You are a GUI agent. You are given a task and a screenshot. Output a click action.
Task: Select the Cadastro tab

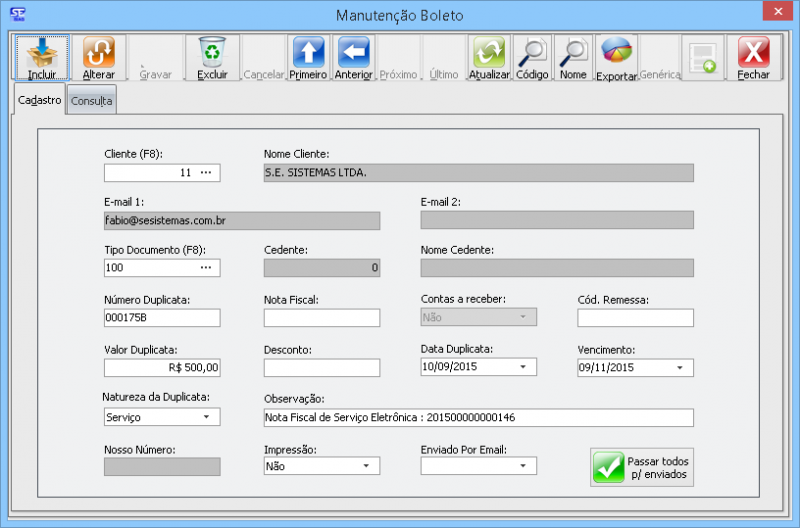(41, 100)
